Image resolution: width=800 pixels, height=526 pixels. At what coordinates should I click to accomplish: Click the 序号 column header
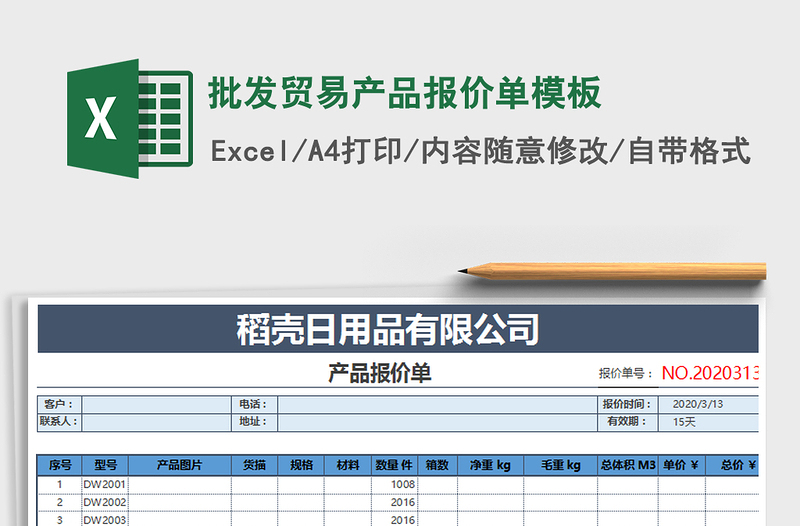coord(60,465)
